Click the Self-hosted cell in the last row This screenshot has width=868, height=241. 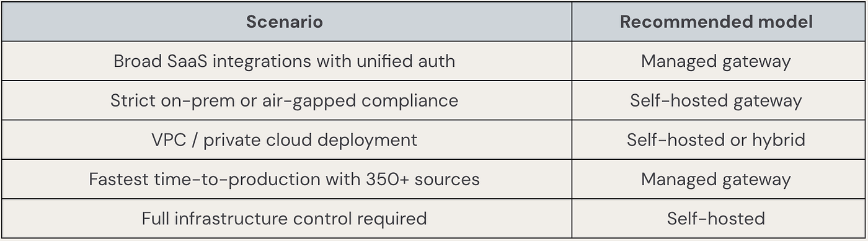coord(716,219)
